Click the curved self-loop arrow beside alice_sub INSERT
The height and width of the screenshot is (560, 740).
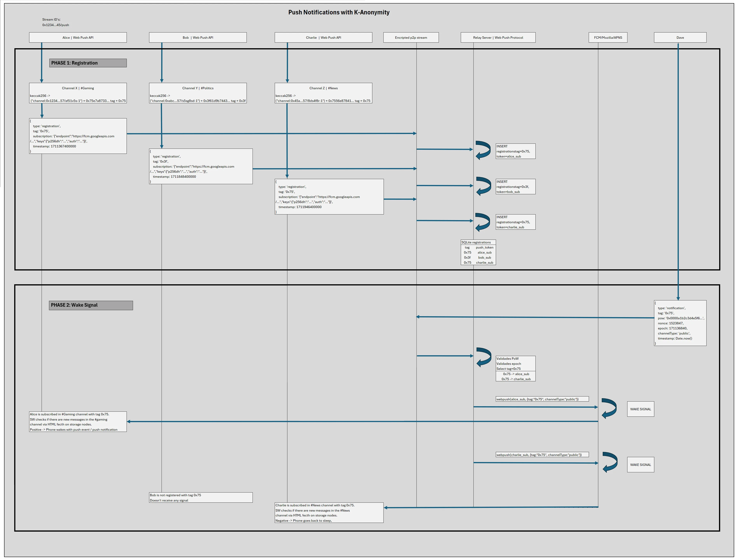pyautogui.click(x=483, y=150)
